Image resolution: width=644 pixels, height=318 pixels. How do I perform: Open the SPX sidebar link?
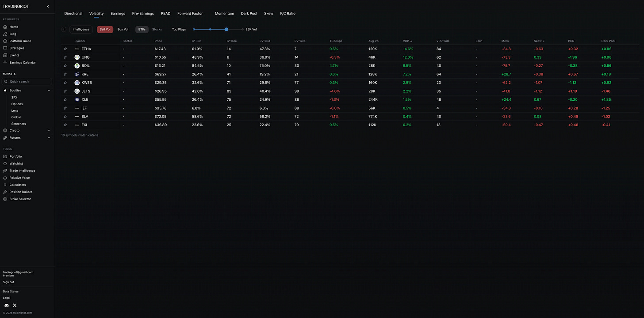point(15,97)
